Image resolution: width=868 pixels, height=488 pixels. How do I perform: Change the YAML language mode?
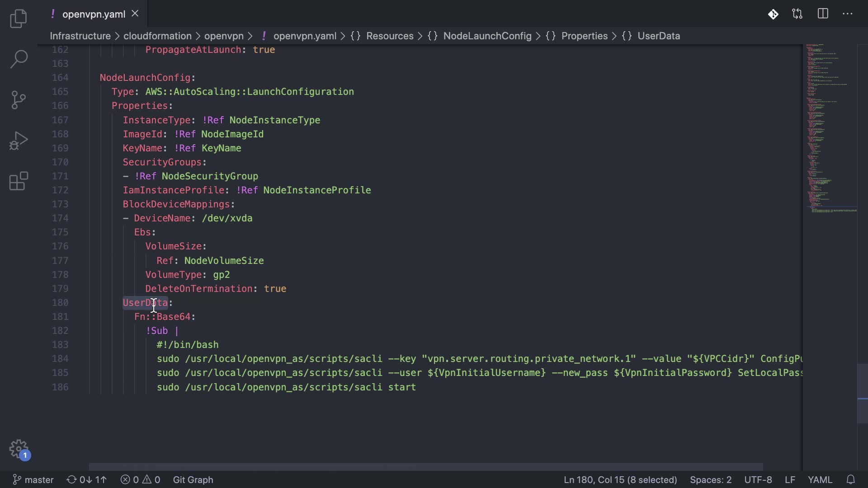[x=820, y=479]
